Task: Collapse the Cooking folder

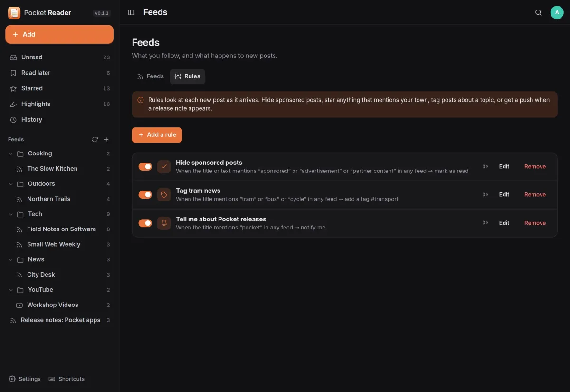Action: 11,153
